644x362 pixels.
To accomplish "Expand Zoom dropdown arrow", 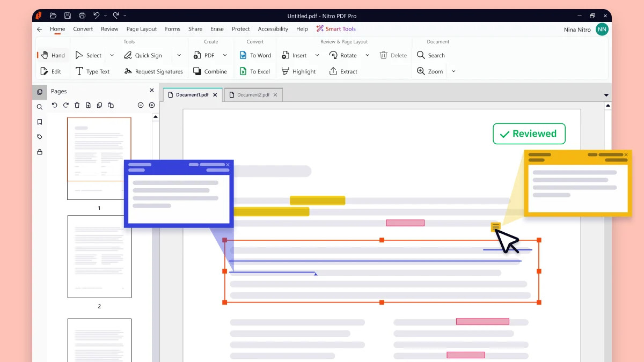I will [453, 71].
